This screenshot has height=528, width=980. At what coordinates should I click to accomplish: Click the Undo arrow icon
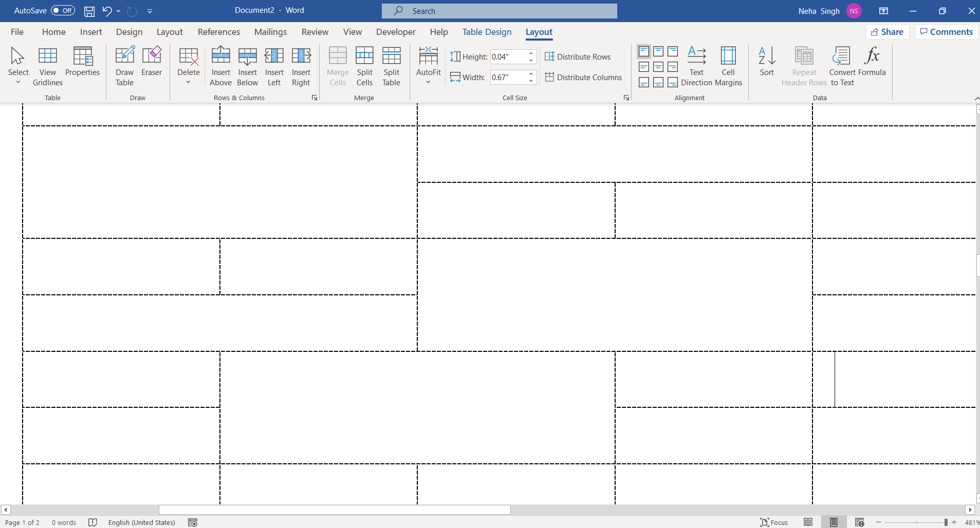107,11
